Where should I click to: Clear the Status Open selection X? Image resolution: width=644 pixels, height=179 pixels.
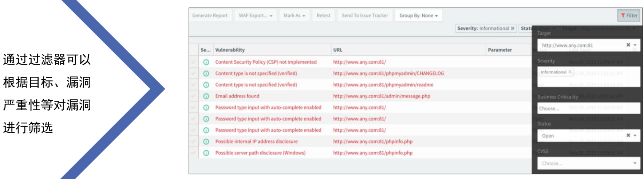point(628,135)
